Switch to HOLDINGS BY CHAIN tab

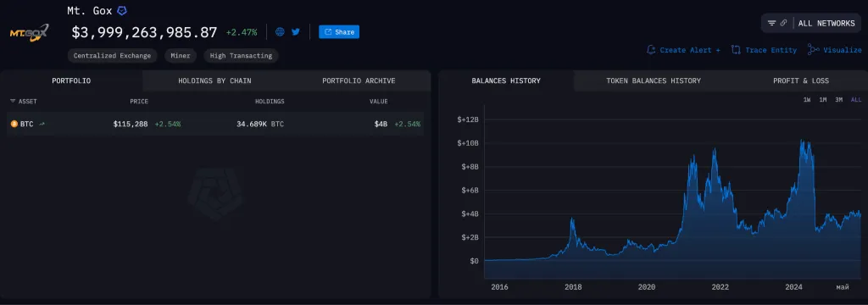tap(214, 80)
